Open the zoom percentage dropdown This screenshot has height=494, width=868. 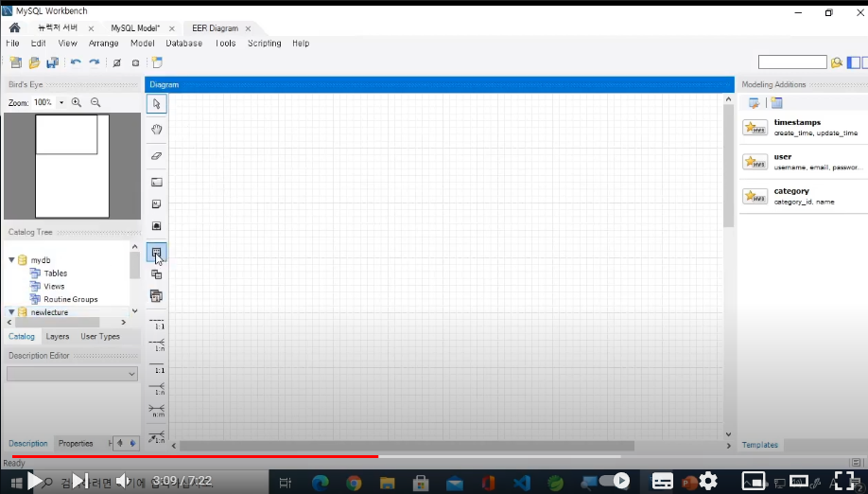click(x=61, y=102)
